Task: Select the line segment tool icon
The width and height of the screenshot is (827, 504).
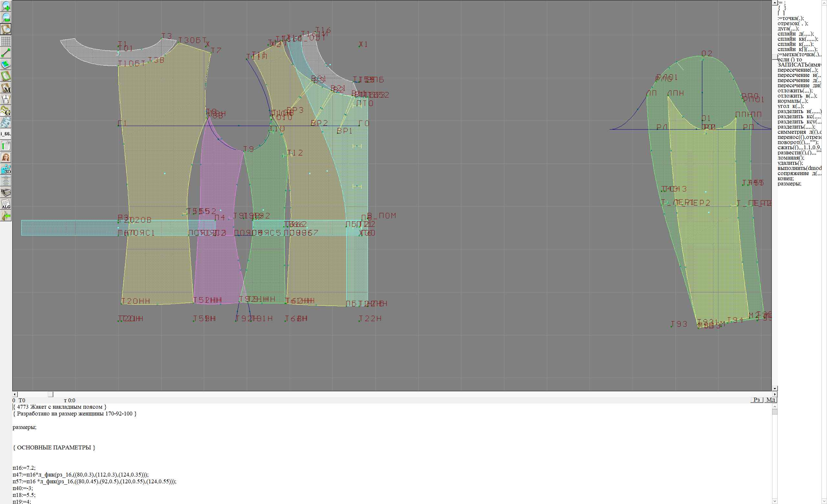Action: point(6,53)
